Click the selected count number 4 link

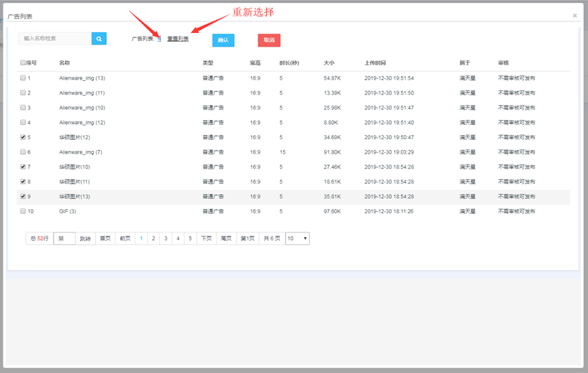click(x=159, y=39)
